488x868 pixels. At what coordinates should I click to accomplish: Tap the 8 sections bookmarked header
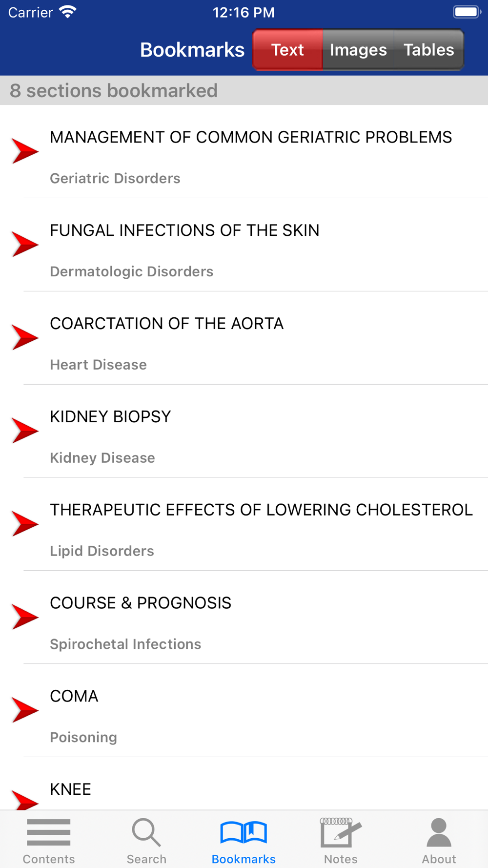(x=114, y=91)
